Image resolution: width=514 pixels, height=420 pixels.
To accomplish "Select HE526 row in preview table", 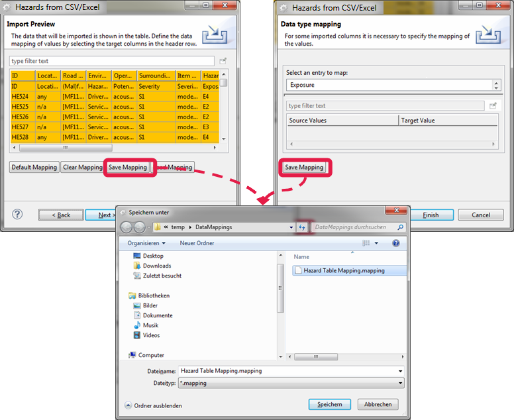I will coord(115,117).
